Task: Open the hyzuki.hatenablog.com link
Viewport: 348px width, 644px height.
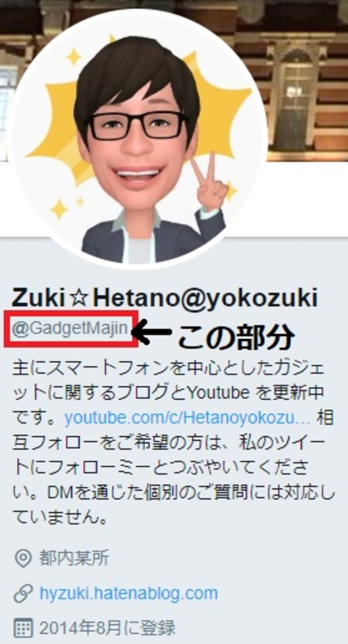Action: (129, 593)
